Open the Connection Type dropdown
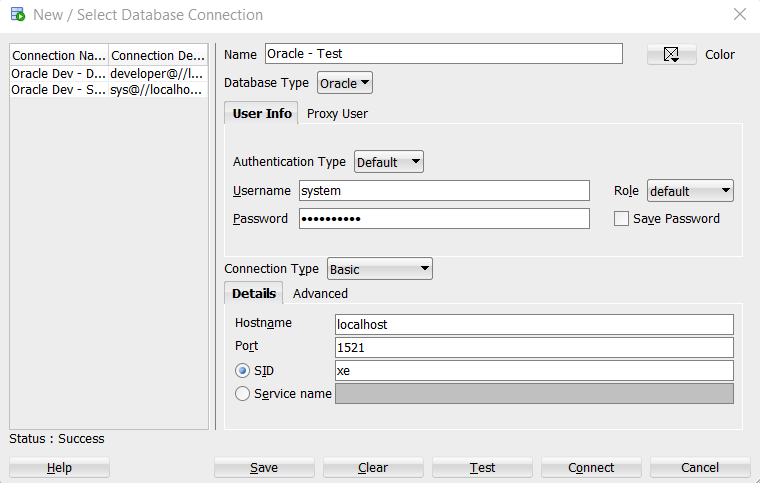This screenshot has height=483, width=760. [x=380, y=269]
